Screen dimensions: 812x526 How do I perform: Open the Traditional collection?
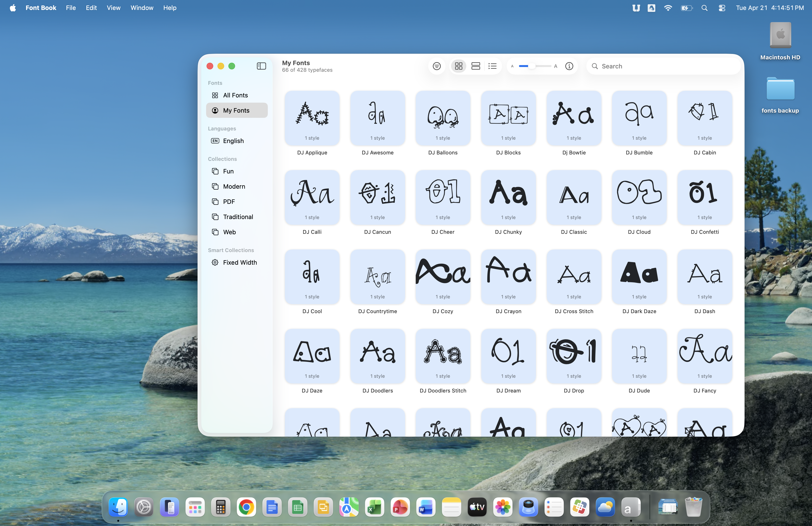pos(238,217)
